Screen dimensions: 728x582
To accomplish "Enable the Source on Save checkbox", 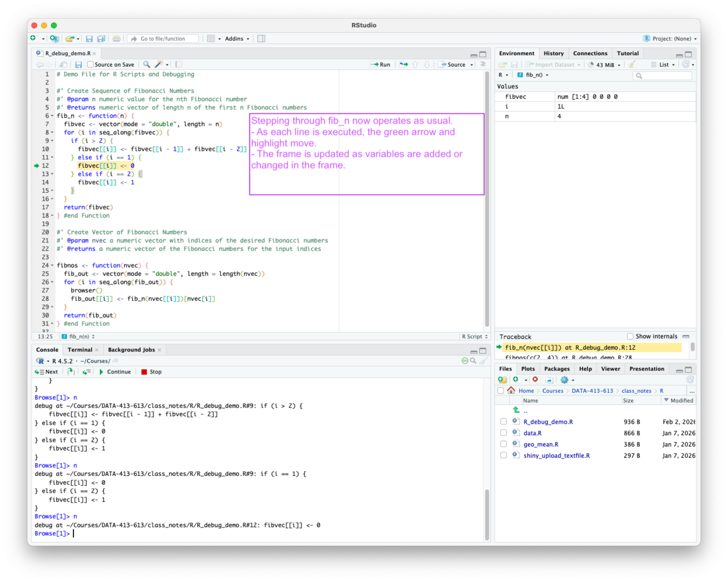I will pyautogui.click(x=90, y=64).
